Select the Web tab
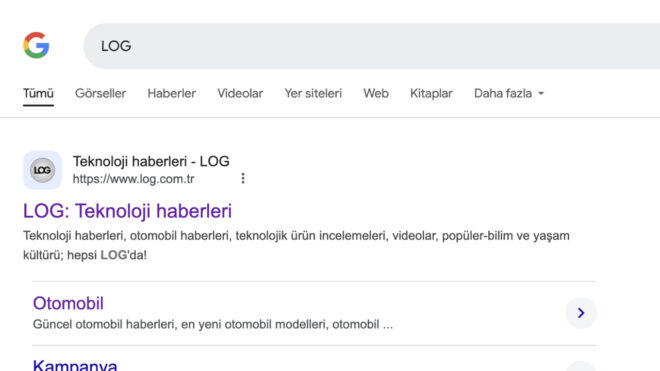The height and width of the screenshot is (371, 660). point(376,93)
